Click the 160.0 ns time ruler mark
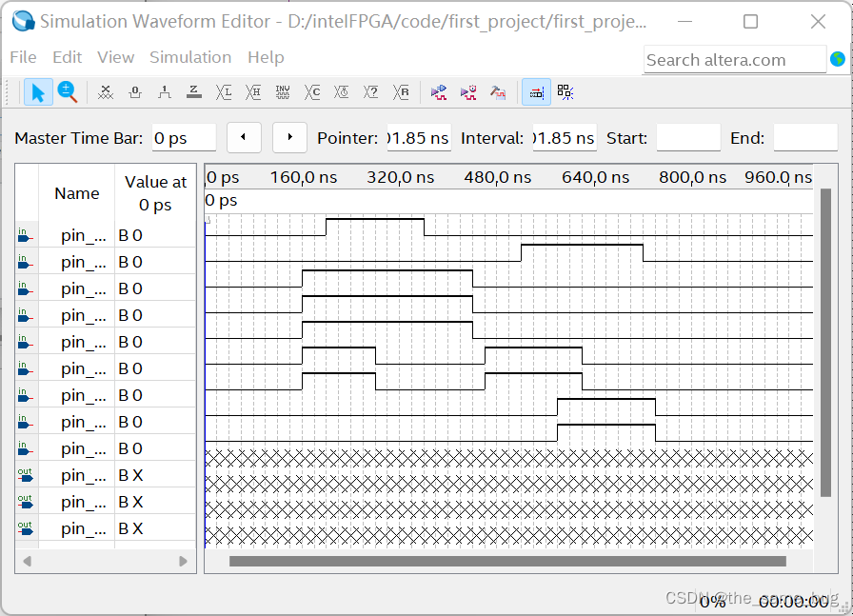 [304, 177]
